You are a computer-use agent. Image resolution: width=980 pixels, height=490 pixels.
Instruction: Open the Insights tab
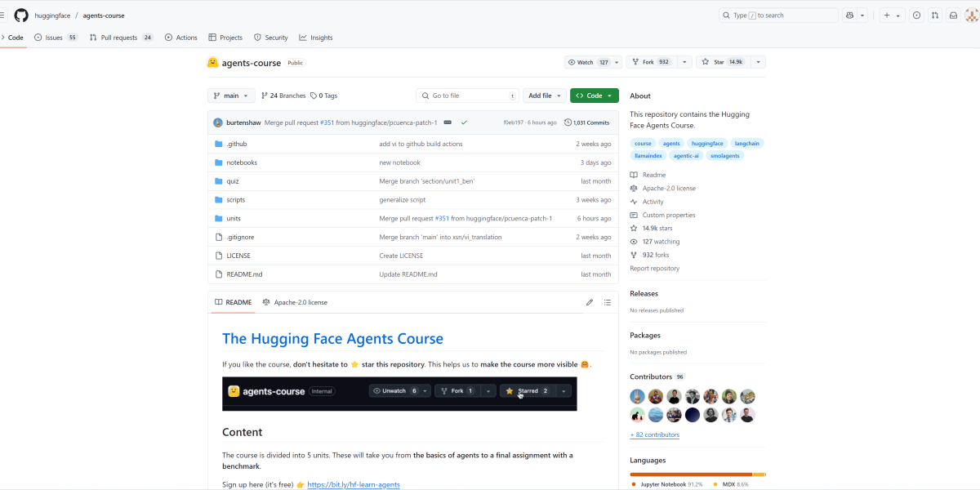316,38
